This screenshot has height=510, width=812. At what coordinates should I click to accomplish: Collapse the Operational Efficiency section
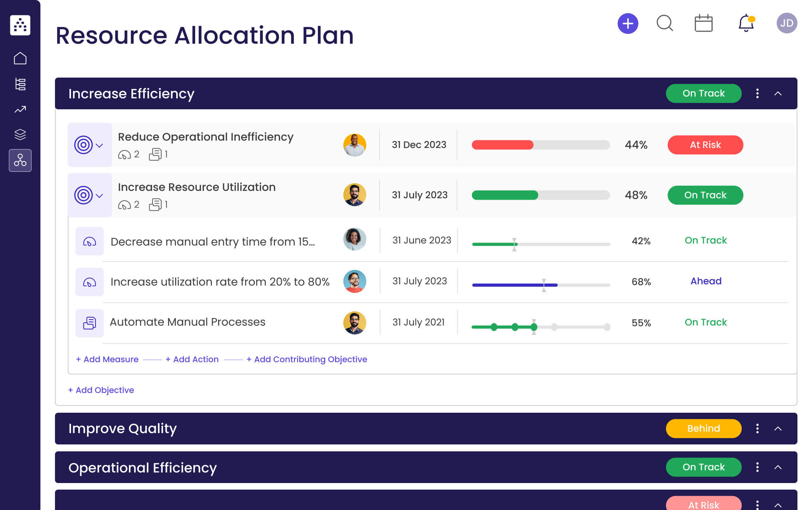(779, 467)
